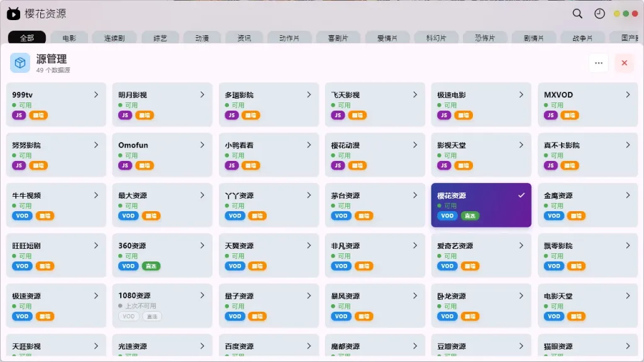This screenshot has height=362, width=644.
Task: Expand the 金鹰资源 chevron arrow
Action: tap(628, 195)
